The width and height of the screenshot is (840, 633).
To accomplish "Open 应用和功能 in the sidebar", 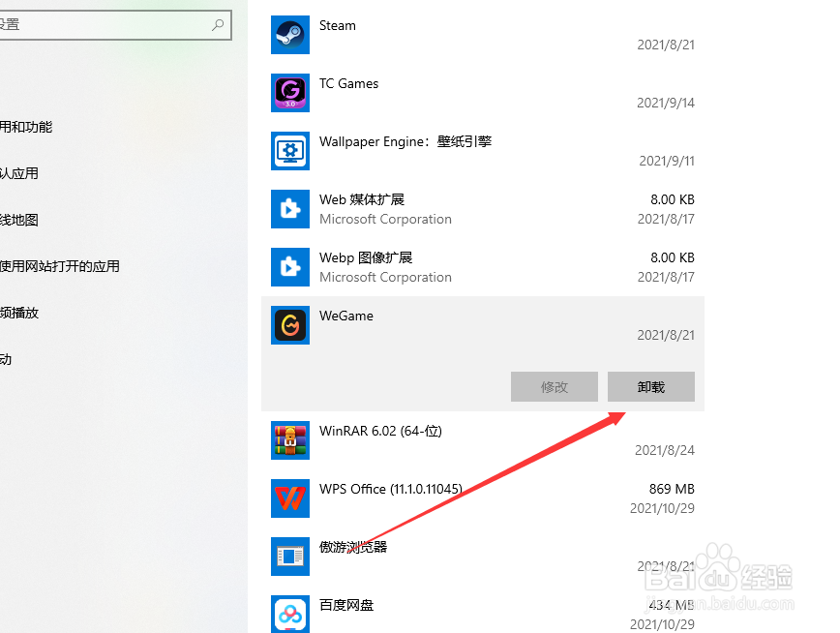I will tap(26, 127).
